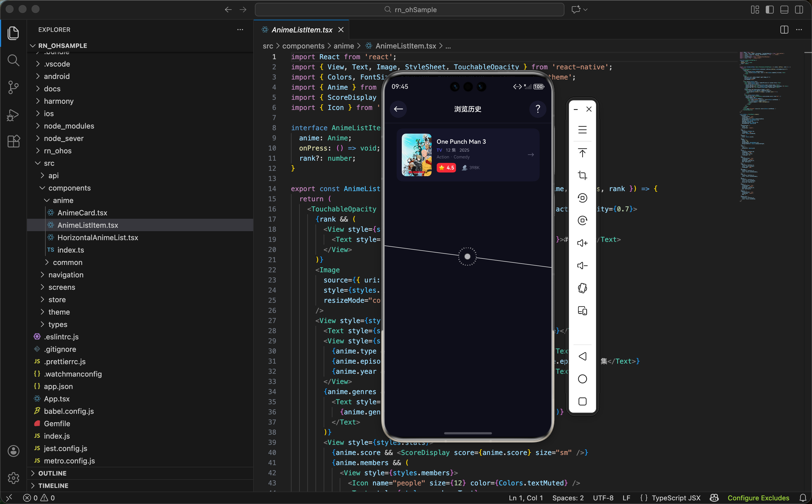Screen dimensions: 812x504
Task: Open the Extensions view icon
Action: (x=13, y=142)
